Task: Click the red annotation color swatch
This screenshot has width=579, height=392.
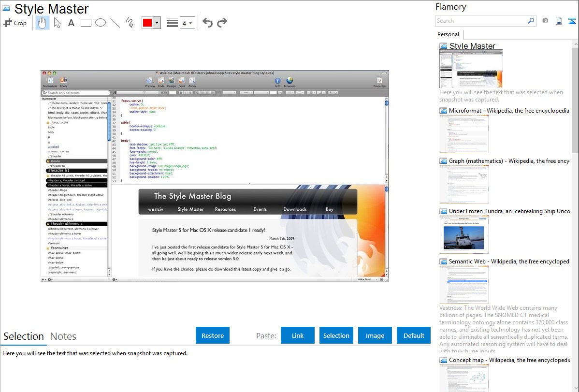Action: tap(147, 23)
